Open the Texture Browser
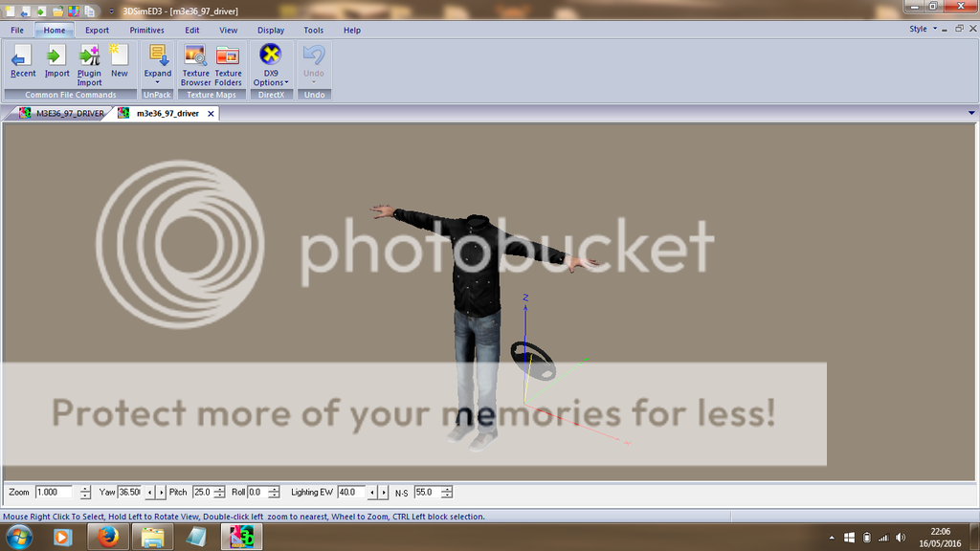The image size is (980, 551). (196, 63)
